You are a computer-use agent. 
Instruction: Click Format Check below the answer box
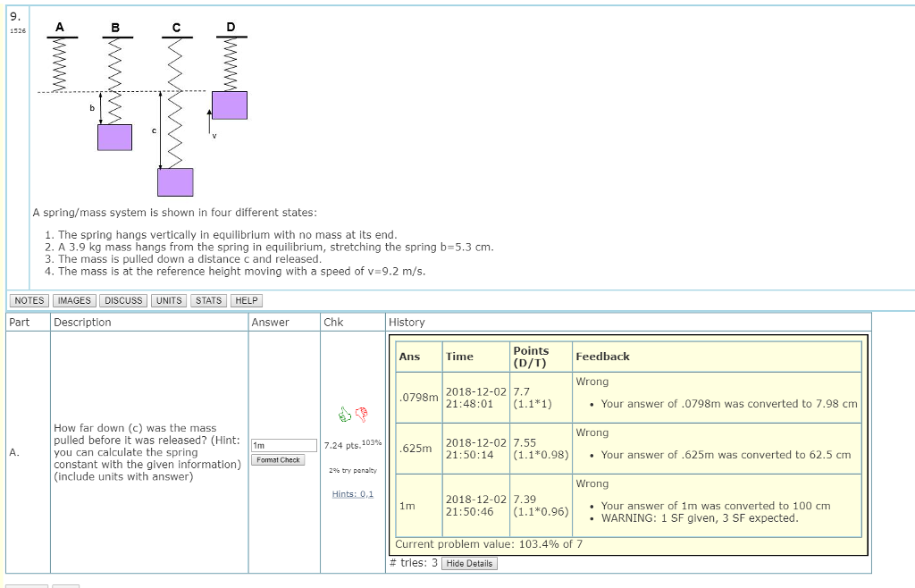click(x=278, y=458)
